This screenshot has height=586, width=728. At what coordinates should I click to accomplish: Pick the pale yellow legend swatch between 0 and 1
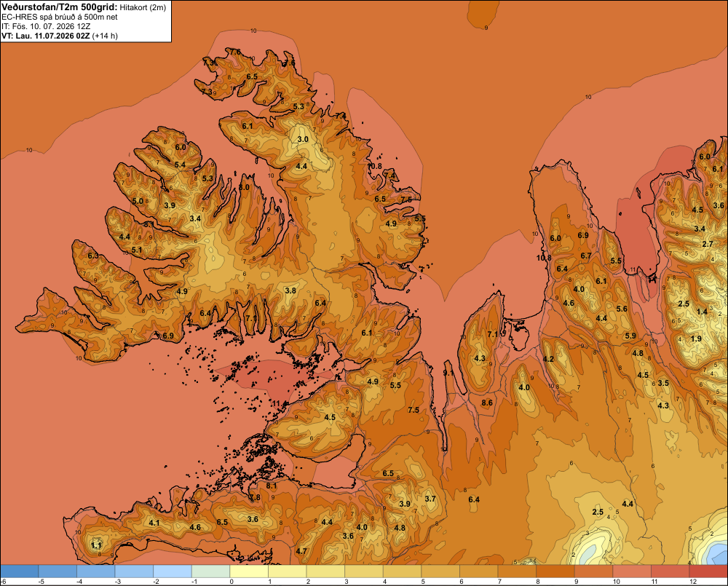(x=249, y=571)
